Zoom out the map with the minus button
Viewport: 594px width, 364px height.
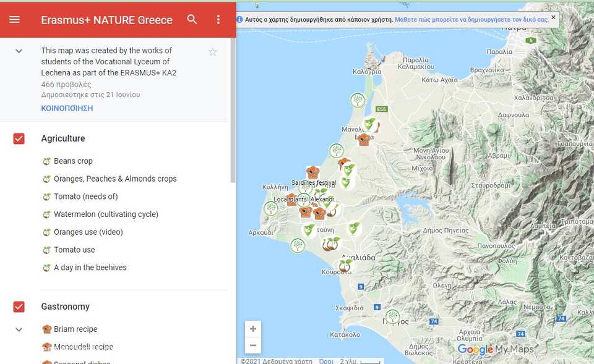point(253,345)
